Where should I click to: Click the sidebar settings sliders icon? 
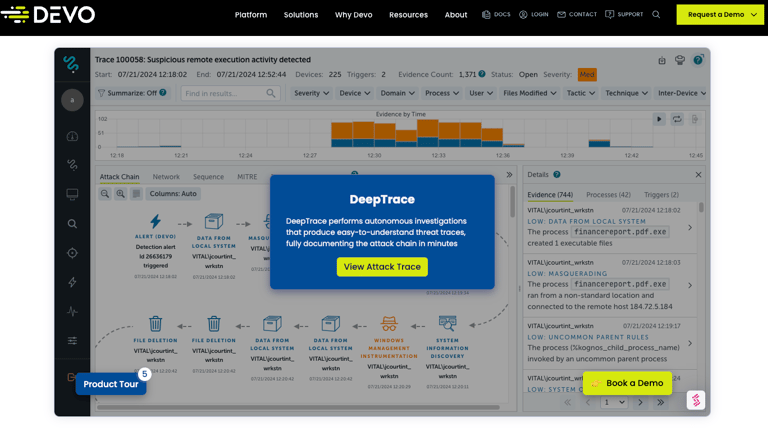(72, 340)
